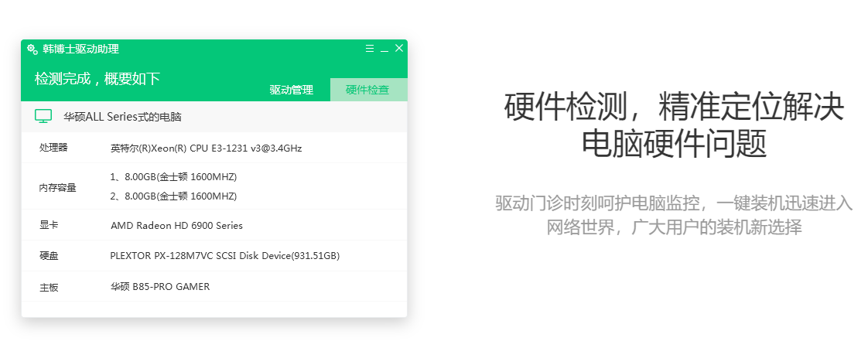Click the 华硕ALL Series式的电脑 label
This screenshot has height=348, width=868.
tap(122, 117)
